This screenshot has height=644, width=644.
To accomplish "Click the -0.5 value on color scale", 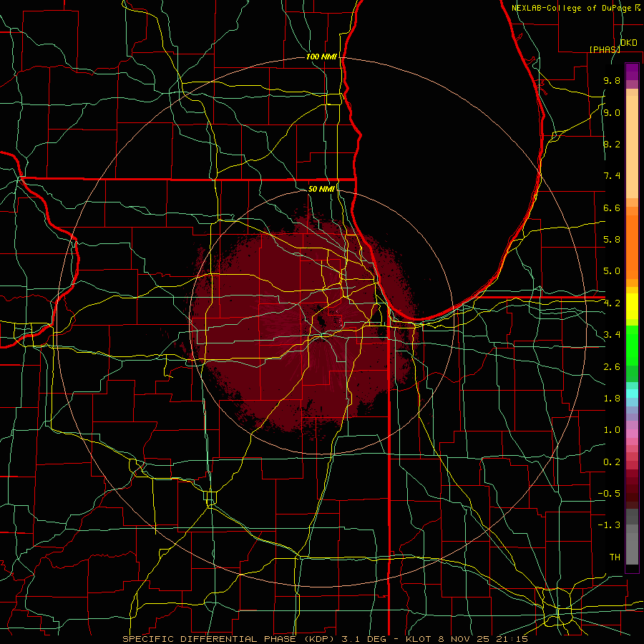I will pos(609,494).
